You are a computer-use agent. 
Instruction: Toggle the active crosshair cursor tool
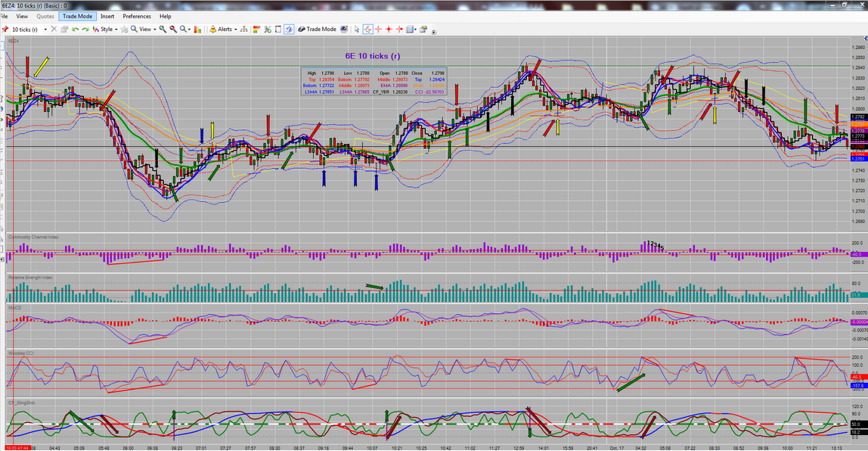coord(367,30)
